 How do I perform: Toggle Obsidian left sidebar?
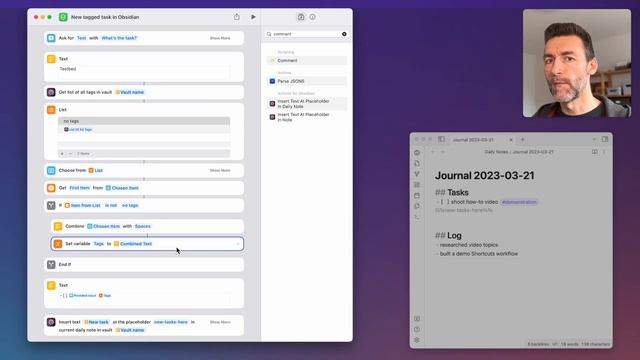coord(442,139)
